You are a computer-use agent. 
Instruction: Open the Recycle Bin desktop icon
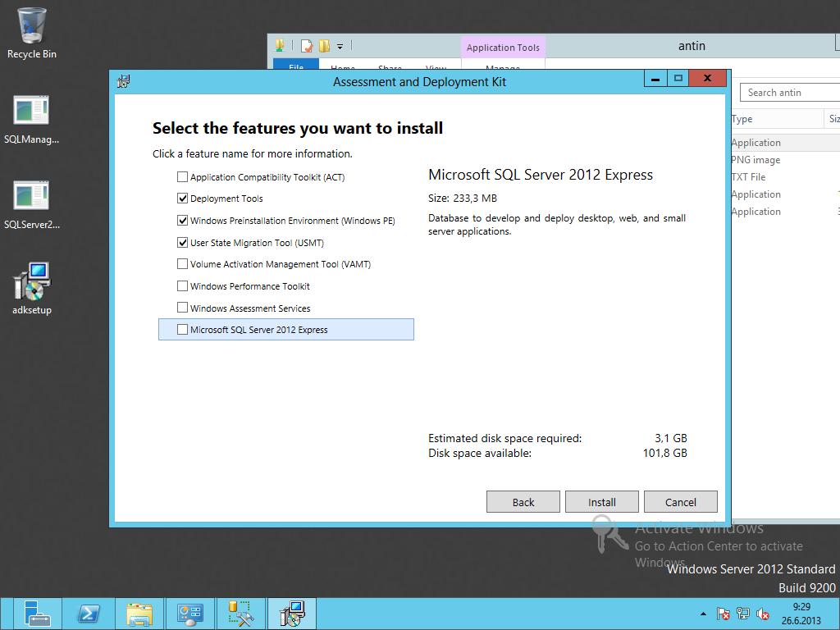[32, 33]
